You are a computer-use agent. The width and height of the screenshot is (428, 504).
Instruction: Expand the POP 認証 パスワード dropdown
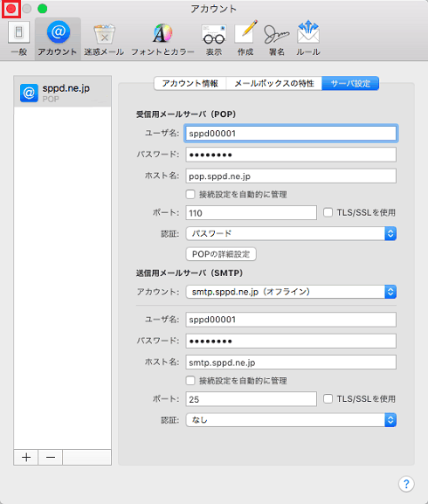tap(291, 234)
